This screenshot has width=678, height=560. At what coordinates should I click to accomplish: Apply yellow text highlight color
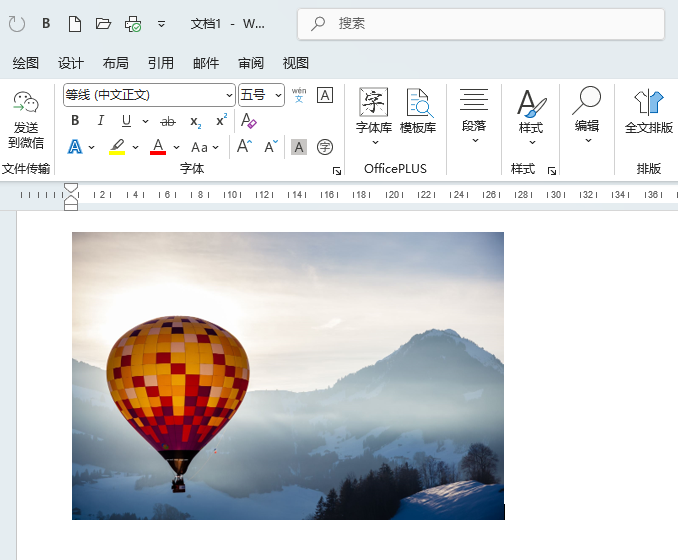click(117, 147)
